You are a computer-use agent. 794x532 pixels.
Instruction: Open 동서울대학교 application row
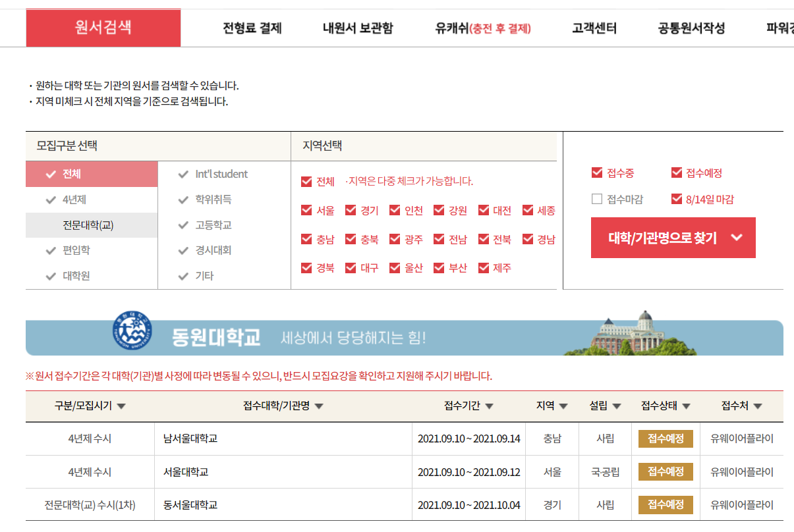tap(405, 505)
